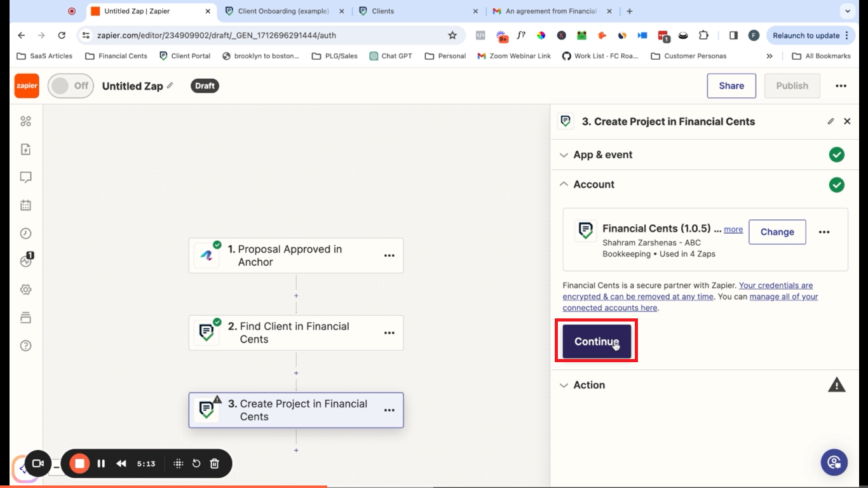Screen dimensions: 868x488
Task: Click the dotted grid icon on recording bar
Action: coord(179,463)
